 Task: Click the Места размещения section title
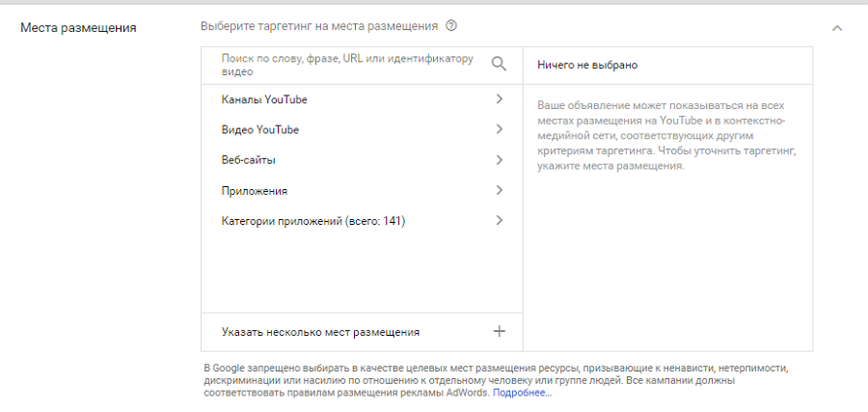78,27
